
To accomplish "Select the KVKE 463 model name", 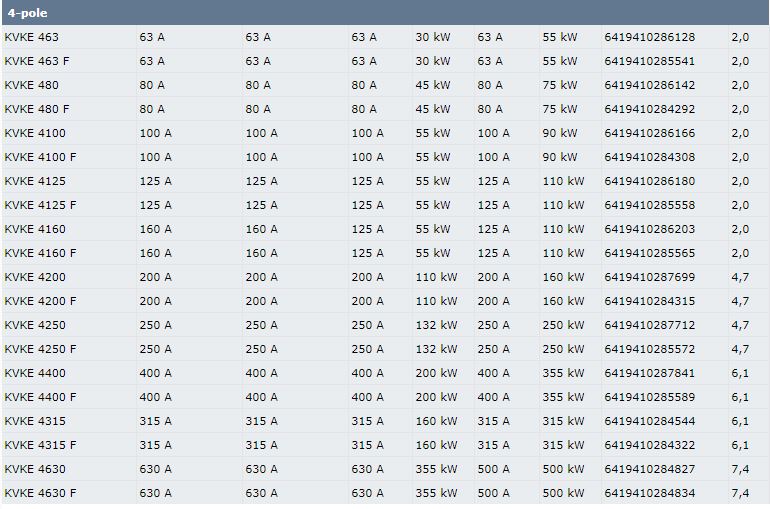I will [x=31, y=37].
